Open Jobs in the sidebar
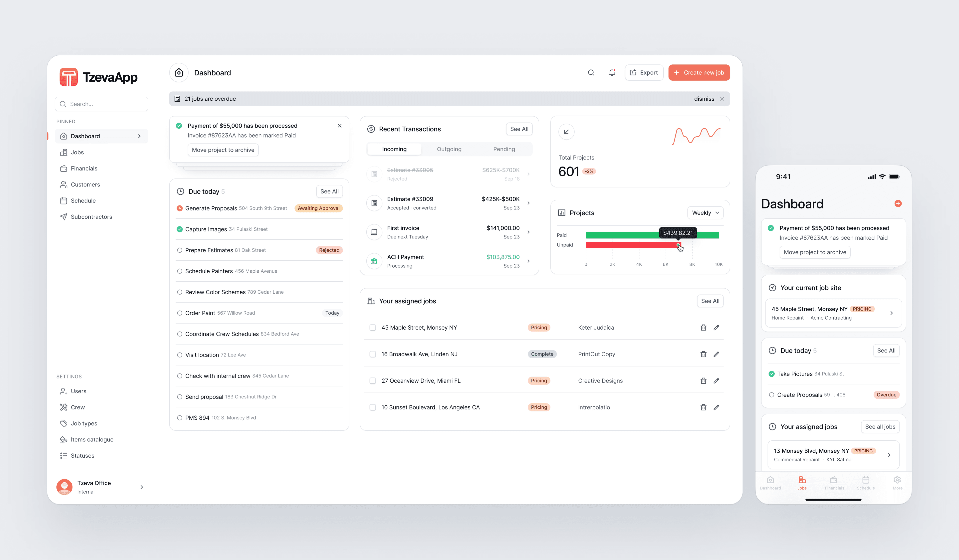959x560 pixels. coord(101,153)
